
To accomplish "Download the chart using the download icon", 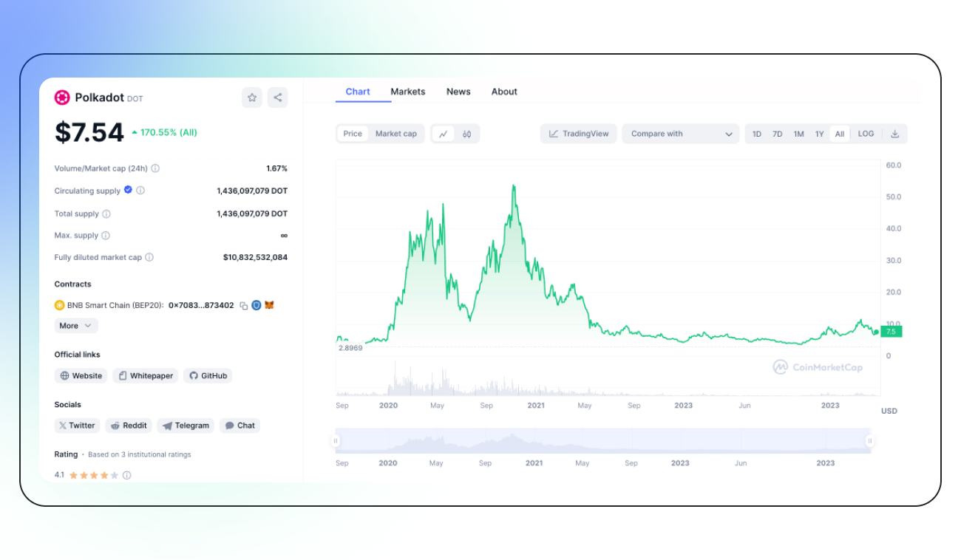I will (895, 134).
